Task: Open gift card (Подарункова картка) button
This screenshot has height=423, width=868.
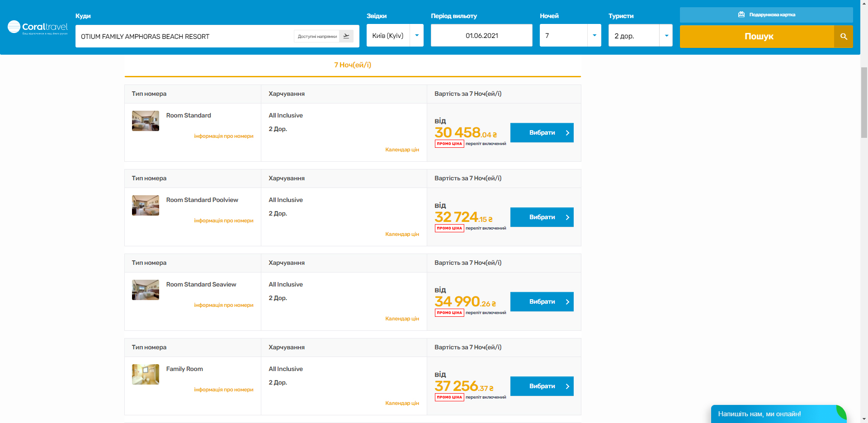Action: tap(766, 15)
